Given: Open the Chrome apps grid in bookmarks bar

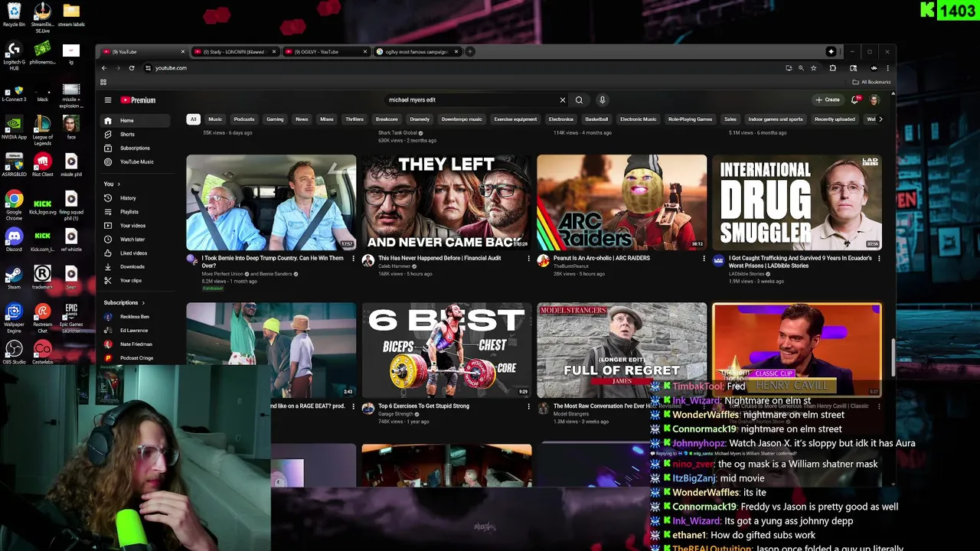Looking at the screenshot, I should click(103, 82).
